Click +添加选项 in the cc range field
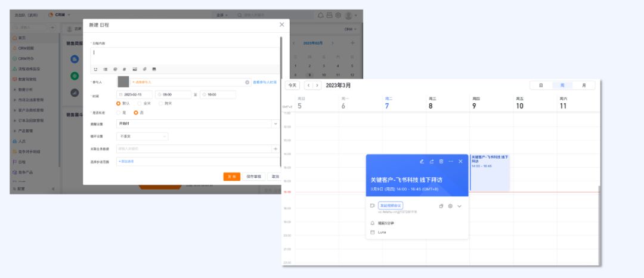The width and height of the screenshot is (644, 278). point(126,162)
